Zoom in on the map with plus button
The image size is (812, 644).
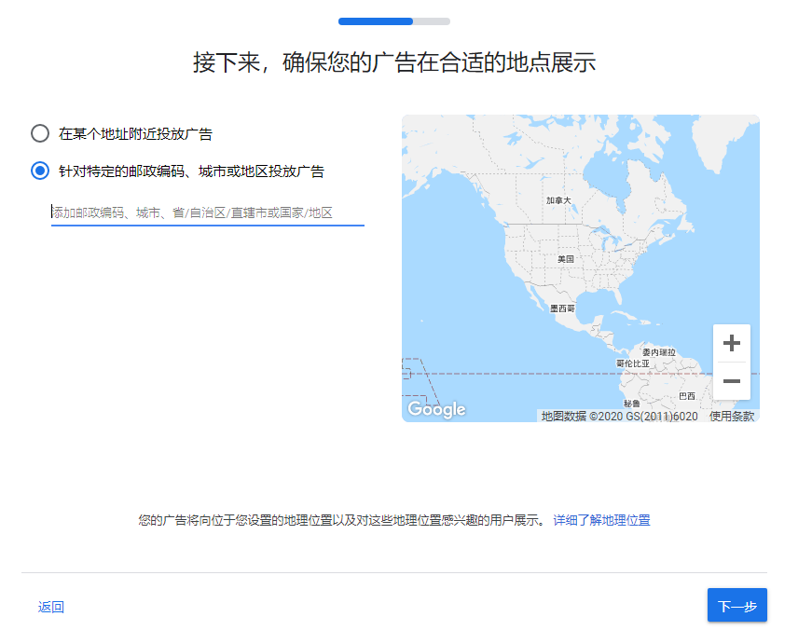pos(731,343)
